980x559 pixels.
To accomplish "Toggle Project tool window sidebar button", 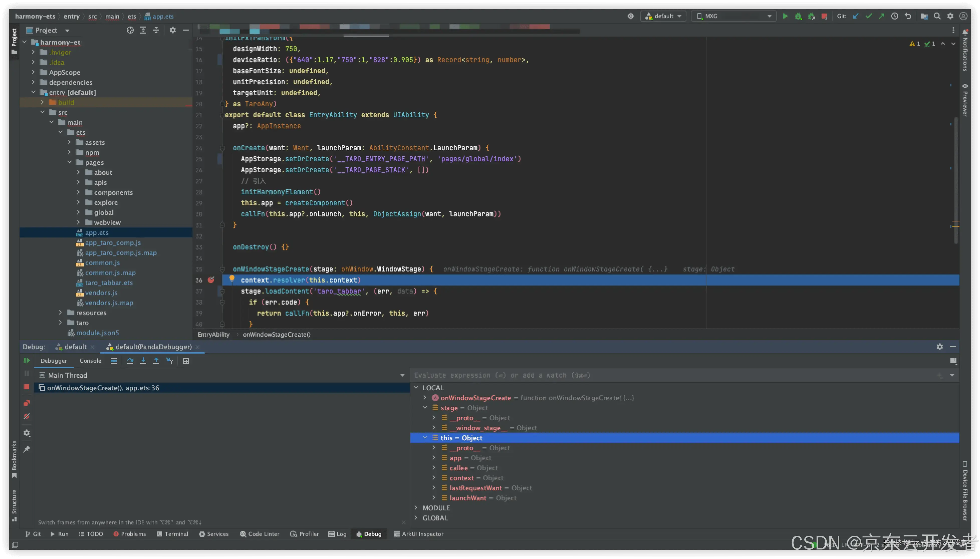I will point(14,41).
